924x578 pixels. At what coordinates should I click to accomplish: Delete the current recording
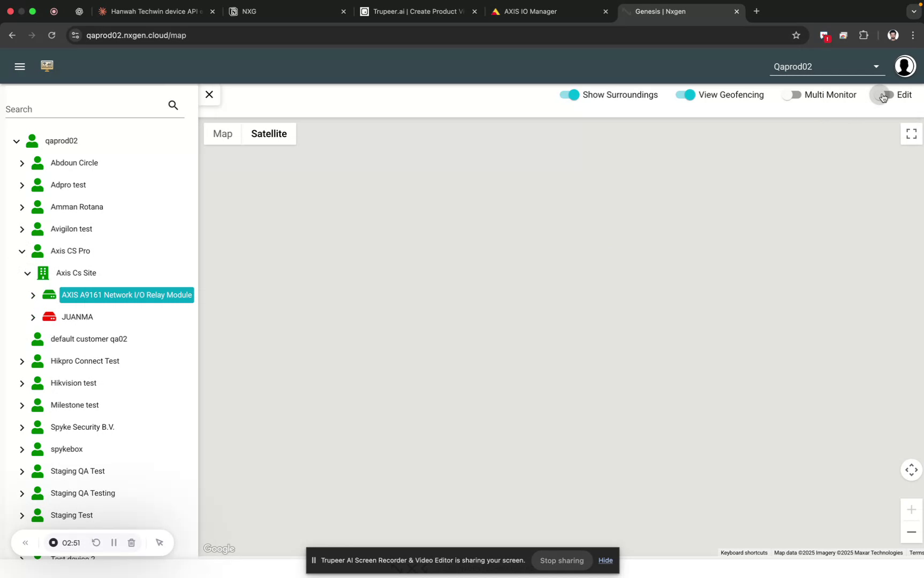click(131, 542)
